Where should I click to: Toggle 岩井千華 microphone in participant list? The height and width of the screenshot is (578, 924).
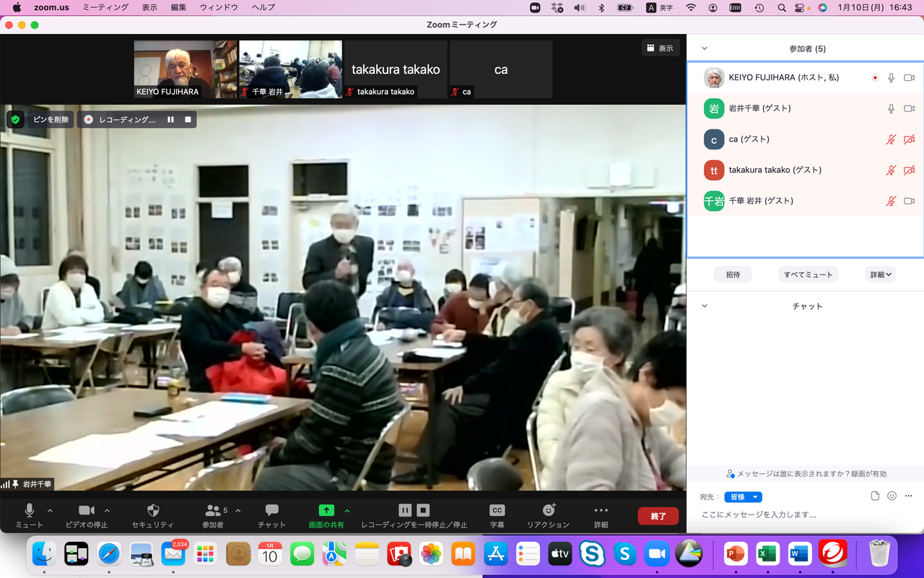(x=892, y=108)
